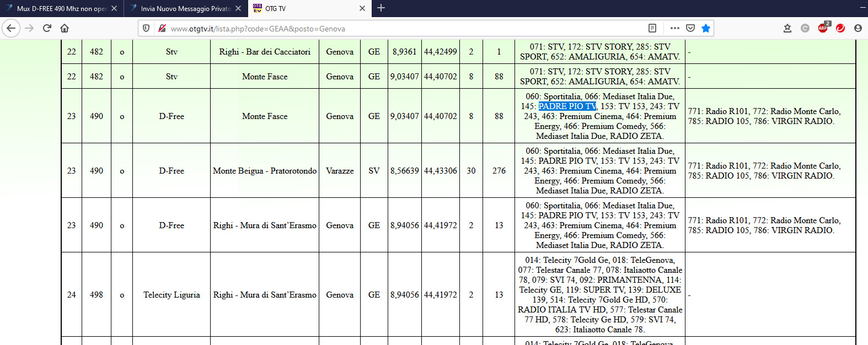Close the OTG TV tab
The width and height of the screenshot is (868, 345).
pos(362,8)
